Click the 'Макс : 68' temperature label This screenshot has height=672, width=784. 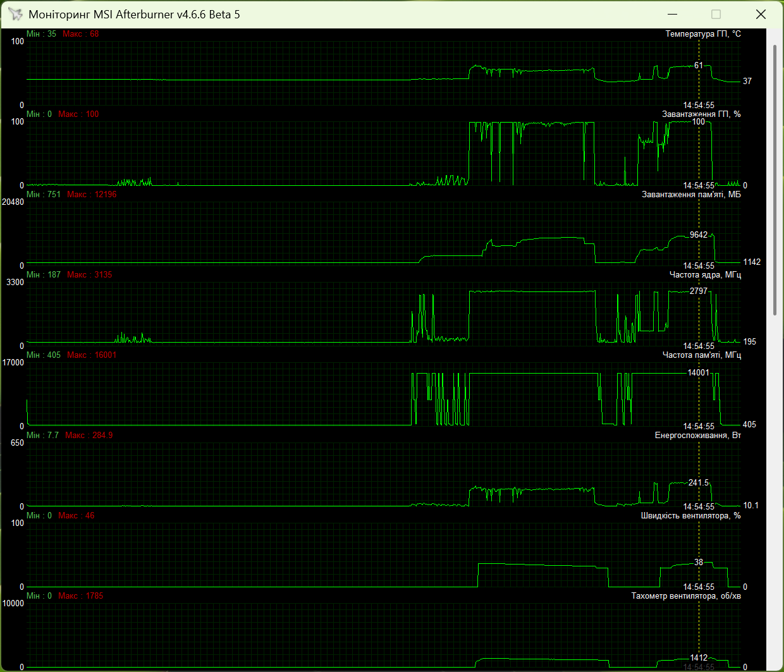point(81,34)
